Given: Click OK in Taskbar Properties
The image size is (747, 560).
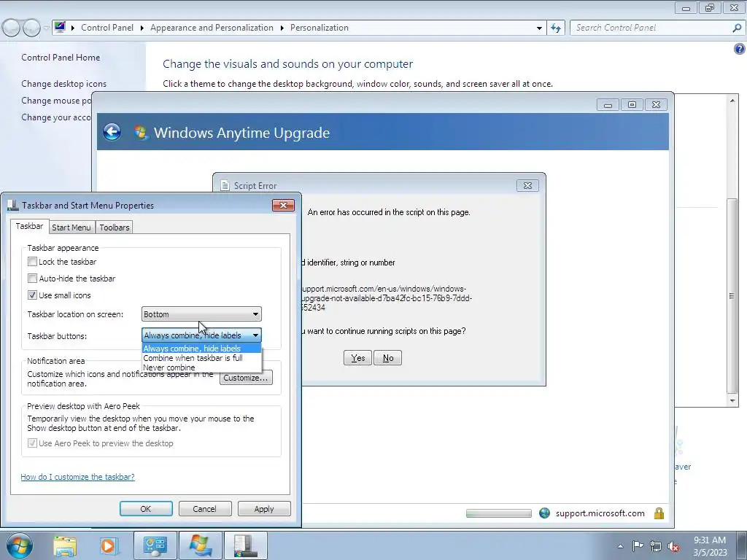Looking at the screenshot, I should (146, 508).
